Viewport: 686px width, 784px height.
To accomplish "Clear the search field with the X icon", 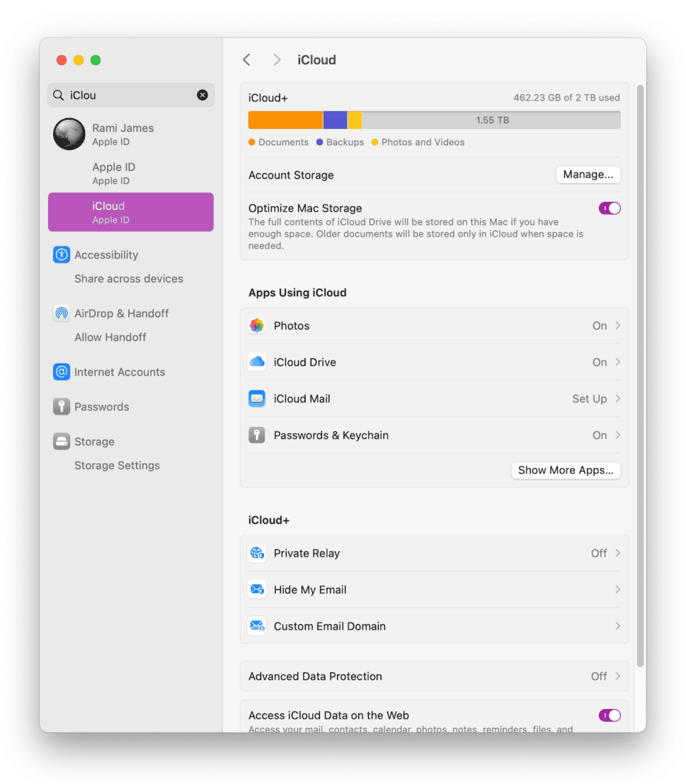I will point(202,95).
